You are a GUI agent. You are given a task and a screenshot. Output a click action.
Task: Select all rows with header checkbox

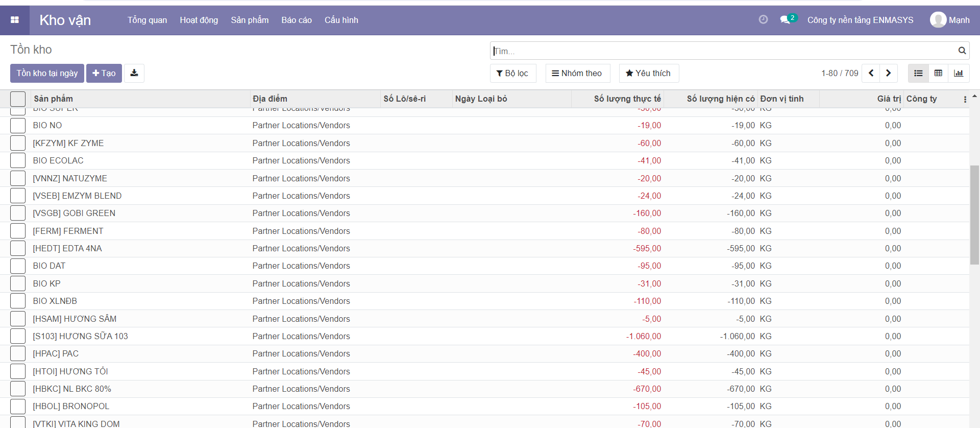pos(18,99)
